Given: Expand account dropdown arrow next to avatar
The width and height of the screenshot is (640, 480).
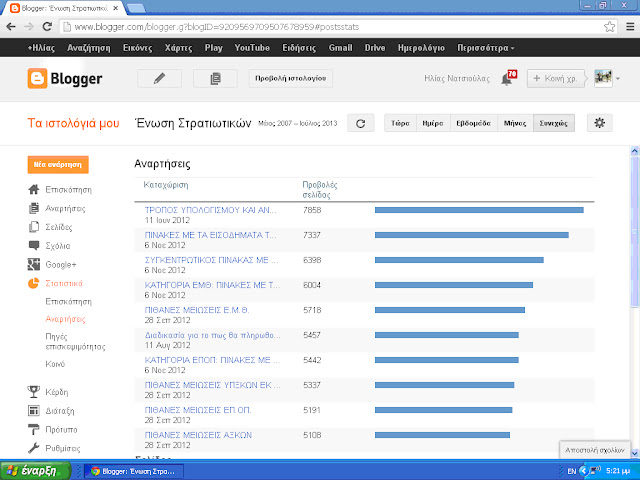Looking at the screenshot, I should point(618,78).
